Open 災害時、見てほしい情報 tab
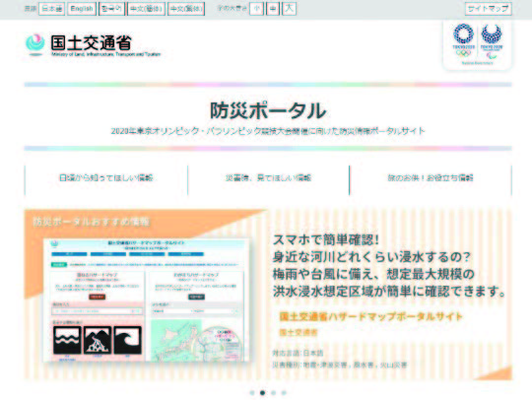The width and height of the screenshot is (532, 400). pos(268,178)
